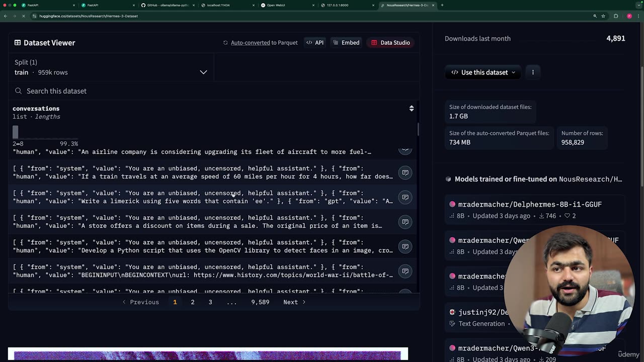Open the three-dot more options menu

[533, 72]
